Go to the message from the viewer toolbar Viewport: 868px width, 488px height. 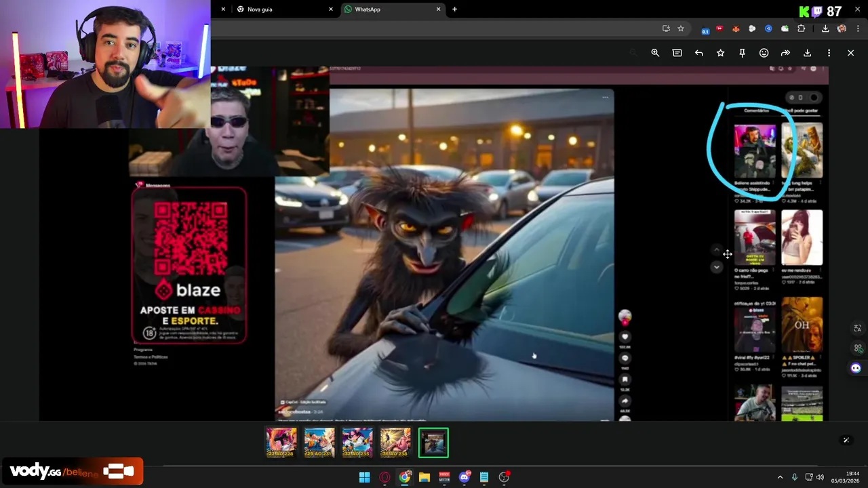(677, 53)
